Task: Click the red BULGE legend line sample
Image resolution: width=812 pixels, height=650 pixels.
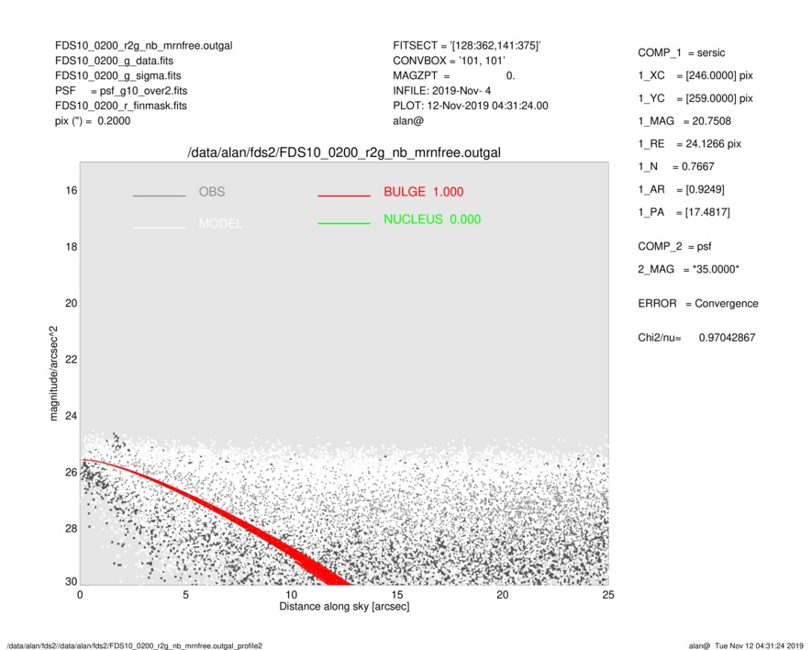Action: click(344, 196)
